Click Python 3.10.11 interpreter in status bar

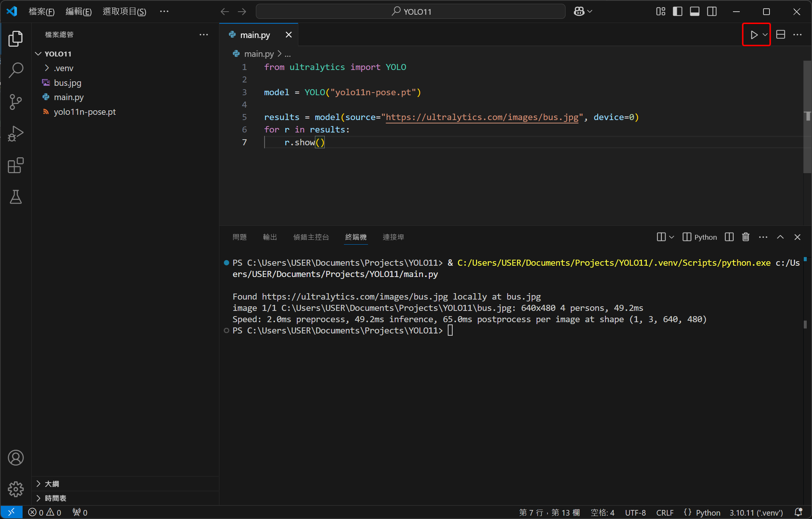(756, 513)
